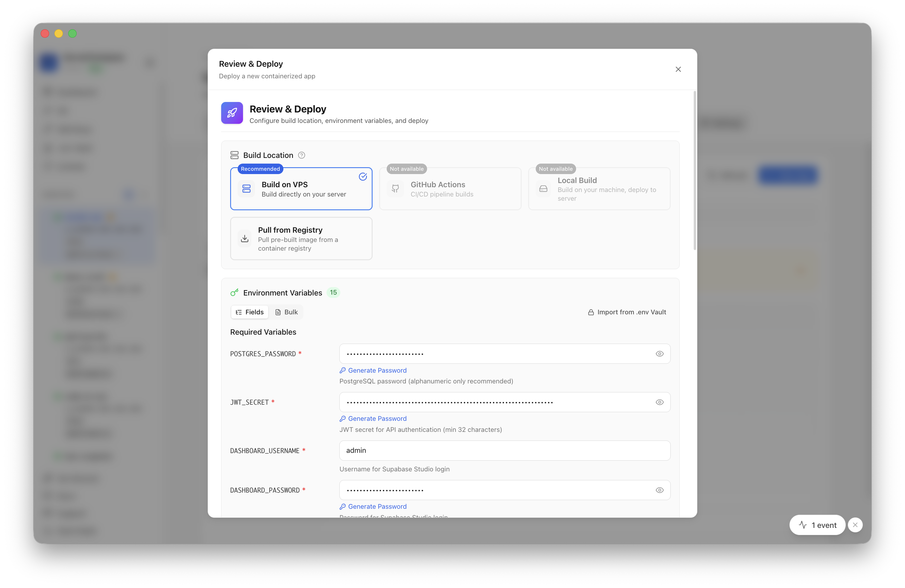The height and width of the screenshot is (588, 905).
Task: Click the Required Variables heading
Action: click(x=263, y=332)
